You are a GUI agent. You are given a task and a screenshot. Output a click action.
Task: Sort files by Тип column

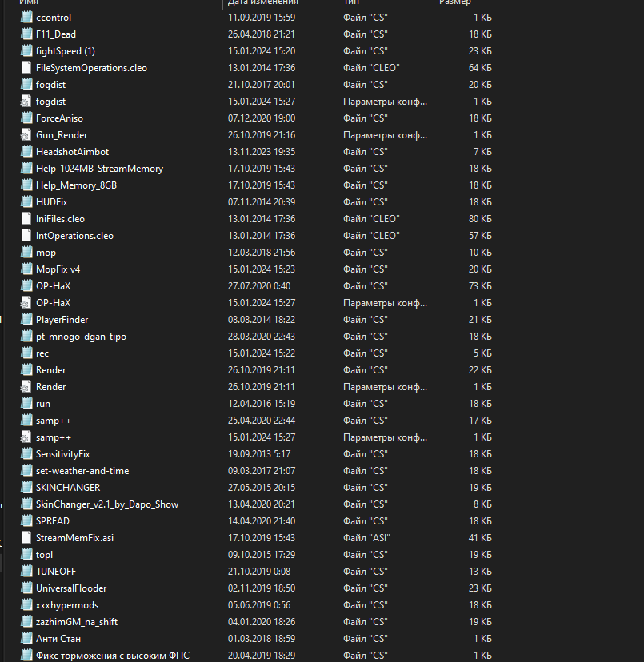coord(350,3)
